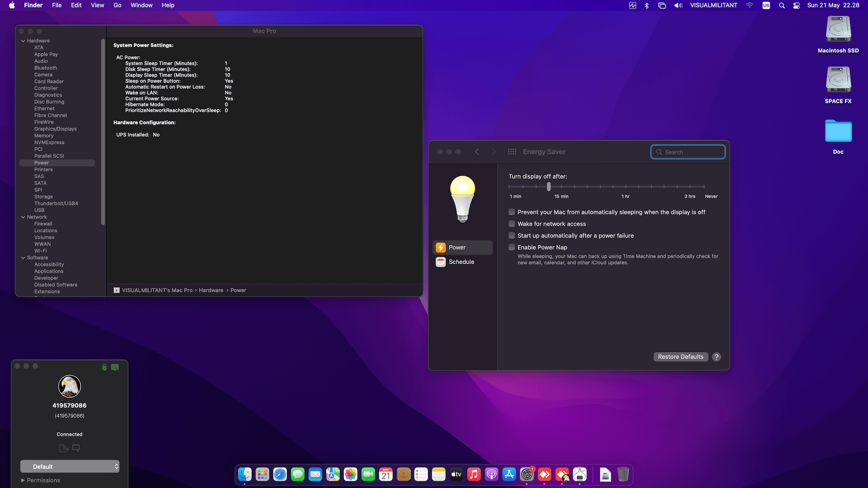The width and height of the screenshot is (868, 488).
Task: Open the View menu
Action: coord(98,5)
